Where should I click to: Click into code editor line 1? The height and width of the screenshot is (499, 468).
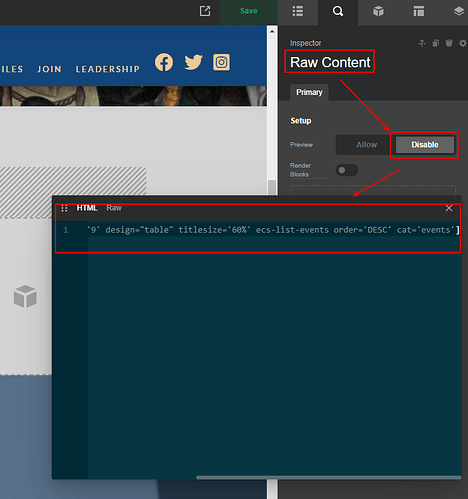[x=273, y=230]
